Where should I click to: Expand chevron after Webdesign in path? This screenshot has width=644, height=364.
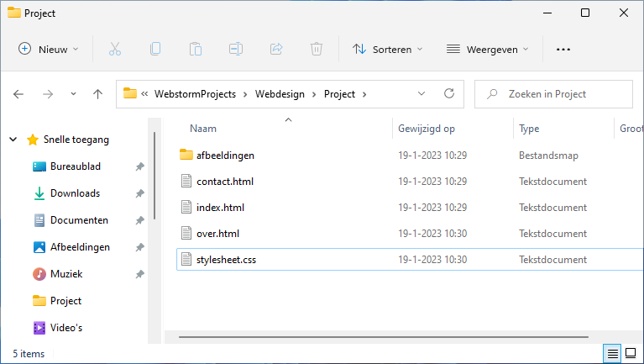[314, 95]
